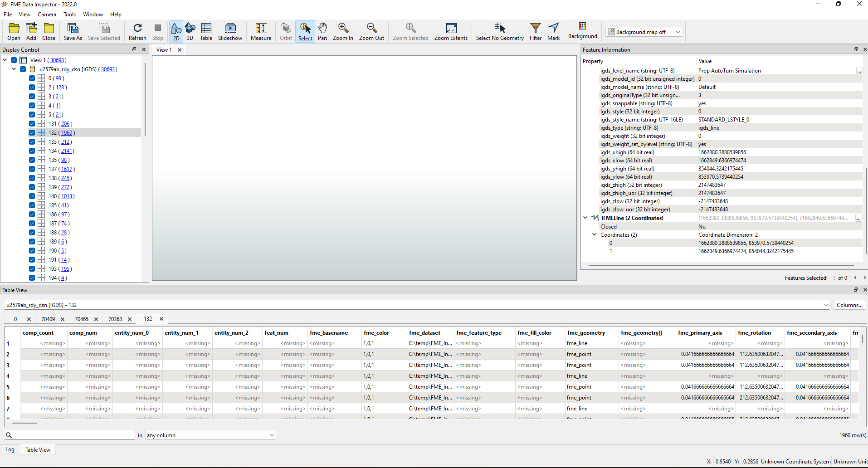This screenshot has height=468, width=868.
Task: Choose the Pan tool
Action: pos(322,32)
